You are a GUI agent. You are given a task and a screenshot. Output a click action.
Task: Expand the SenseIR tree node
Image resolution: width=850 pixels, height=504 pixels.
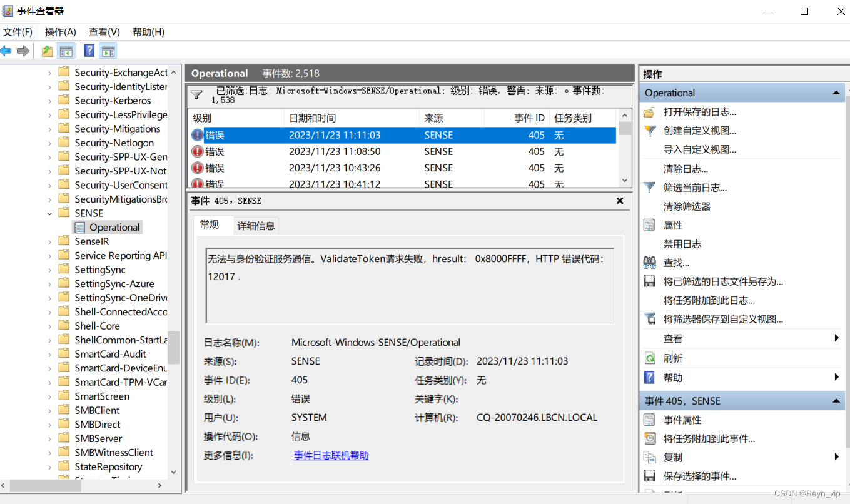click(x=50, y=241)
